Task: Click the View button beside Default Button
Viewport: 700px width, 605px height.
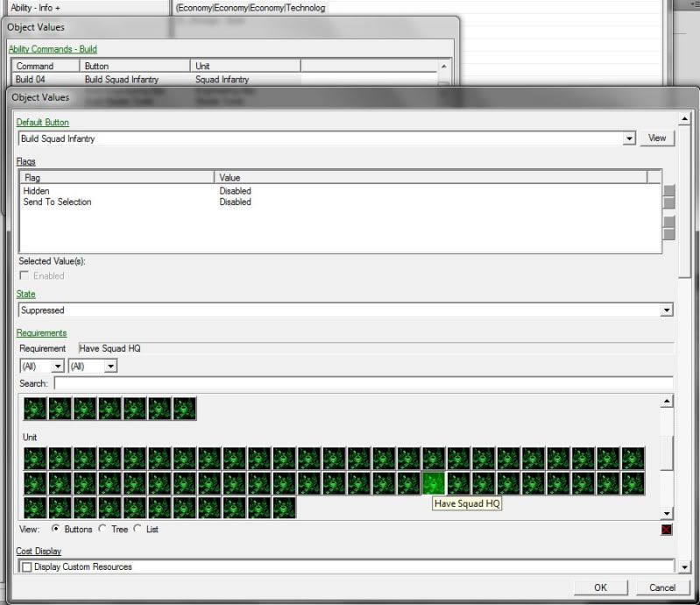Action: (657, 138)
